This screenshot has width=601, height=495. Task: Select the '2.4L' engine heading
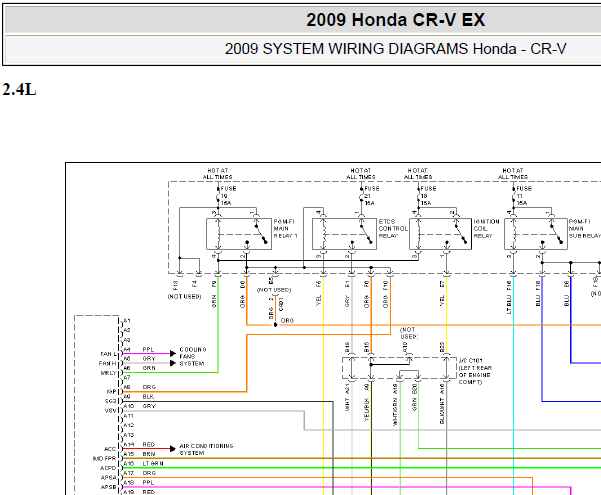pyautogui.click(x=19, y=90)
